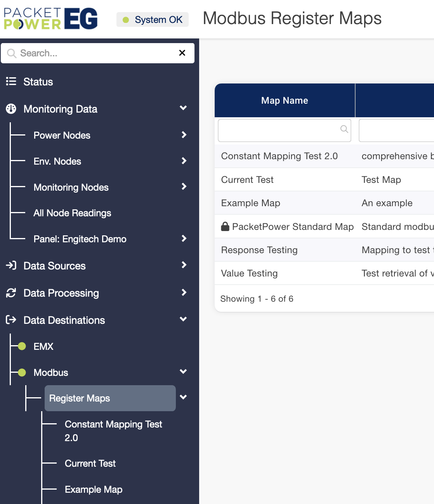Open the Response Testing map row

(x=259, y=250)
